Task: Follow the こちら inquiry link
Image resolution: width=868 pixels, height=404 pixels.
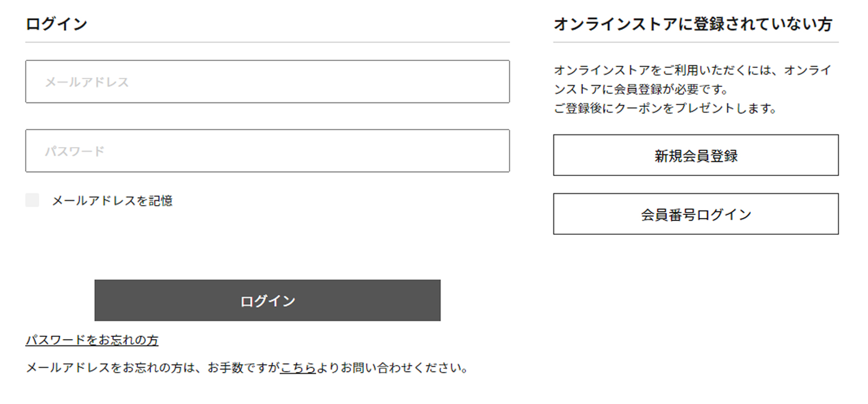Action: click(x=298, y=368)
